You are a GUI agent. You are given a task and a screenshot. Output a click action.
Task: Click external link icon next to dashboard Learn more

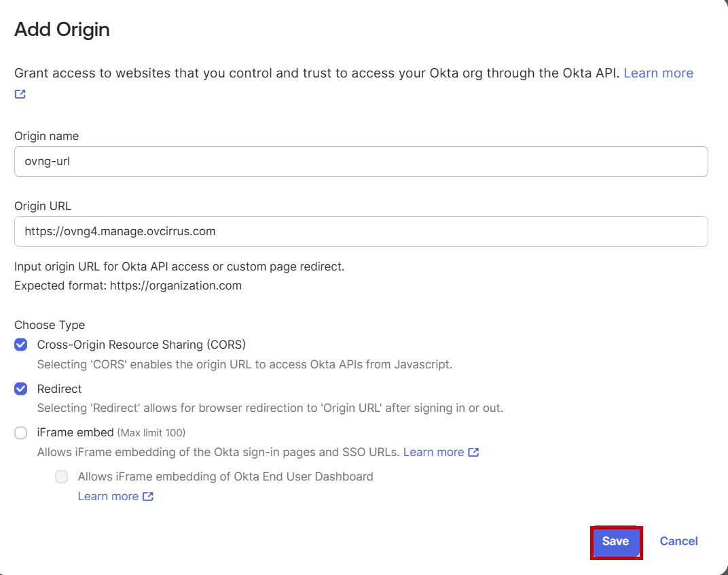point(148,496)
